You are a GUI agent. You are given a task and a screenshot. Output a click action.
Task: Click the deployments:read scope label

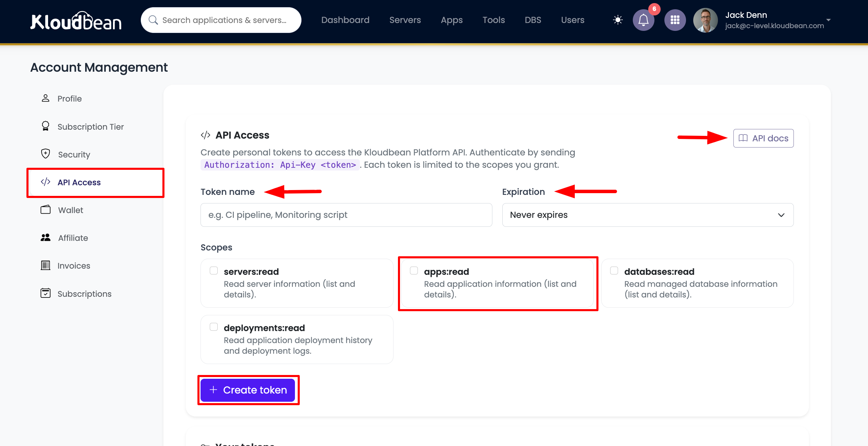[264, 328]
